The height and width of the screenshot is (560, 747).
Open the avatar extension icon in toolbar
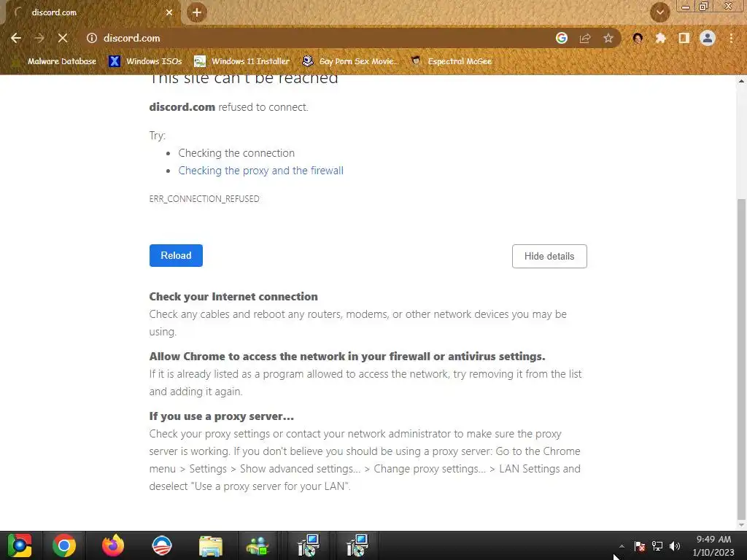point(638,38)
